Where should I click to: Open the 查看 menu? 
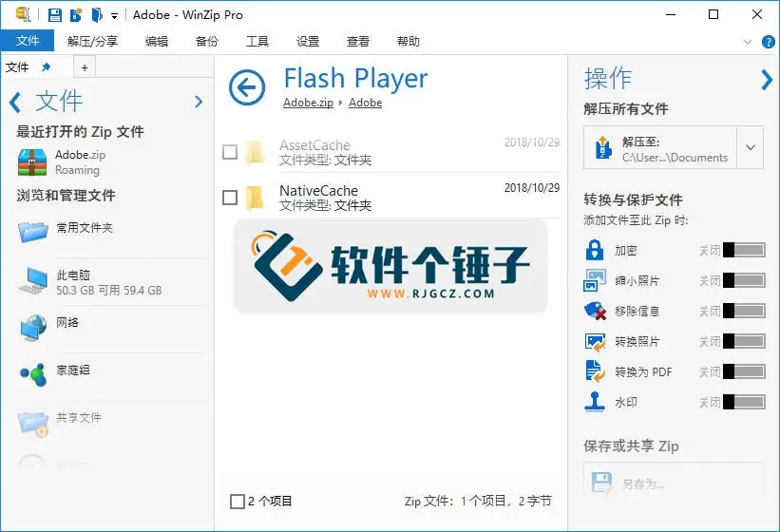tap(357, 41)
